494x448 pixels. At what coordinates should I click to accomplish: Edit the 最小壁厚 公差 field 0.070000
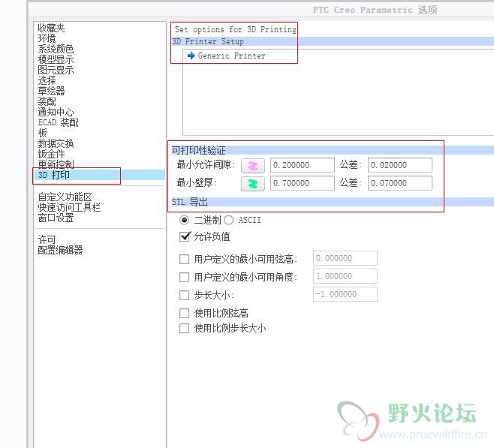pos(400,183)
